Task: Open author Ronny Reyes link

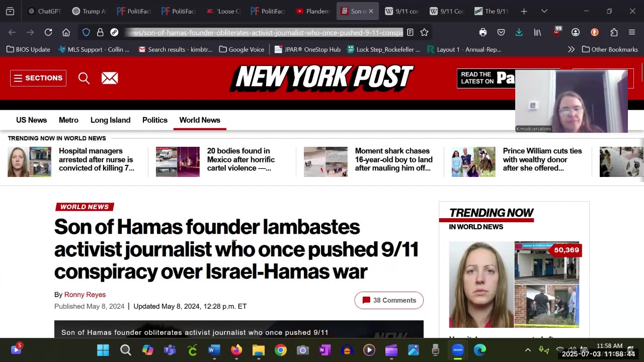Action: click(85, 295)
